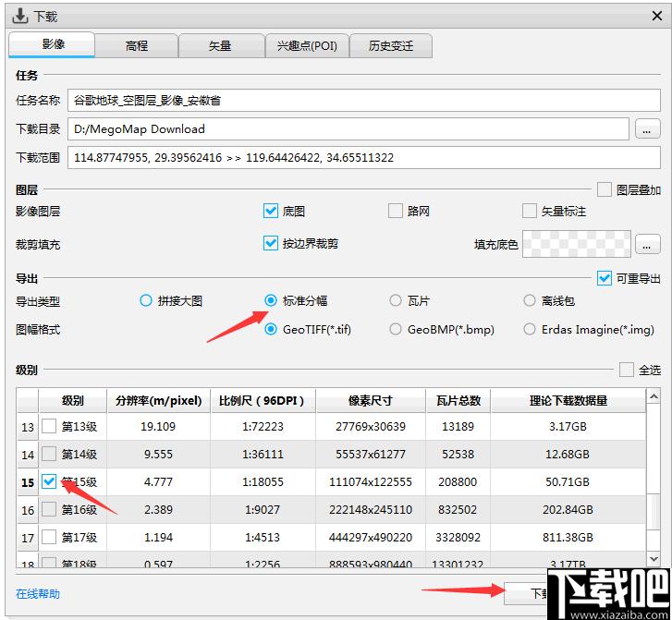
Task: Click the 像素尺寸 column header
Action: click(x=371, y=401)
